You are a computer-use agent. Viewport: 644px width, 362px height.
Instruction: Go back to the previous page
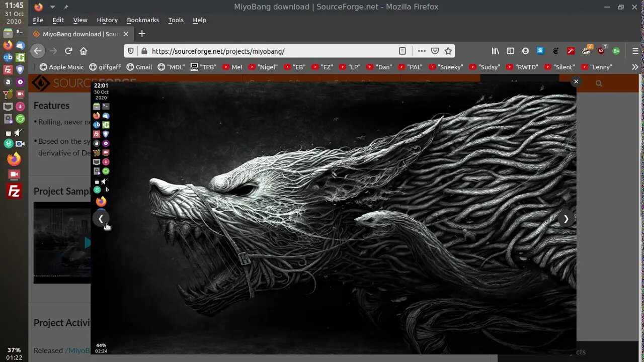(x=38, y=51)
